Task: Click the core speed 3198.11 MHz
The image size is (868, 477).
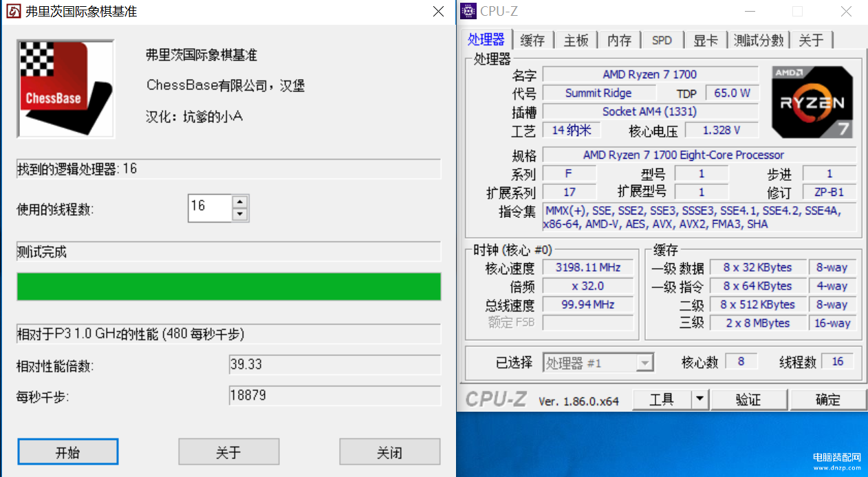Action: [x=588, y=267]
